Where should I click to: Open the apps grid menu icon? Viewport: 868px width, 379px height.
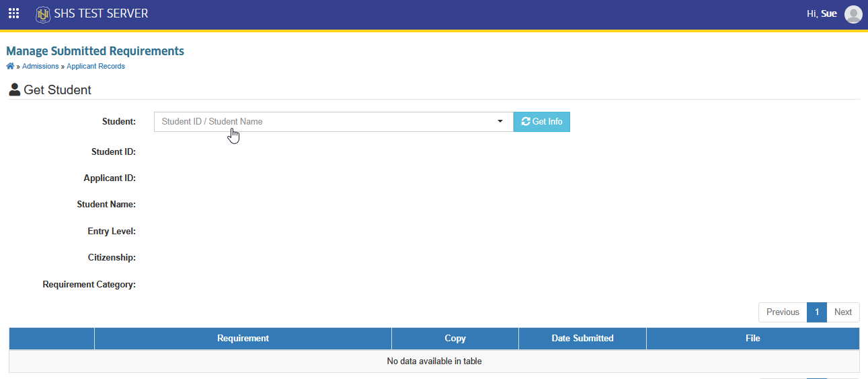tap(13, 13)
